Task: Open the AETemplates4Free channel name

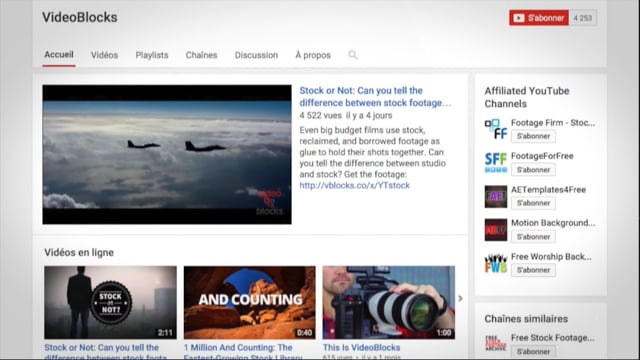Action: click(548, 190)
